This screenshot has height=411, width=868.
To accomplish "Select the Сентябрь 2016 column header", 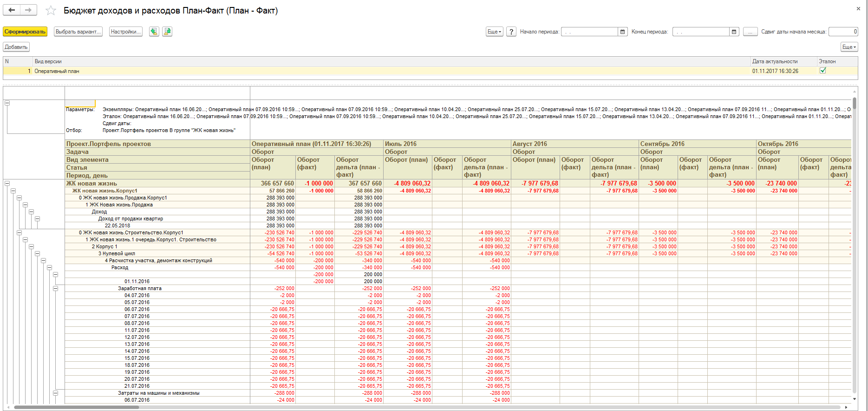I will 698,144.
